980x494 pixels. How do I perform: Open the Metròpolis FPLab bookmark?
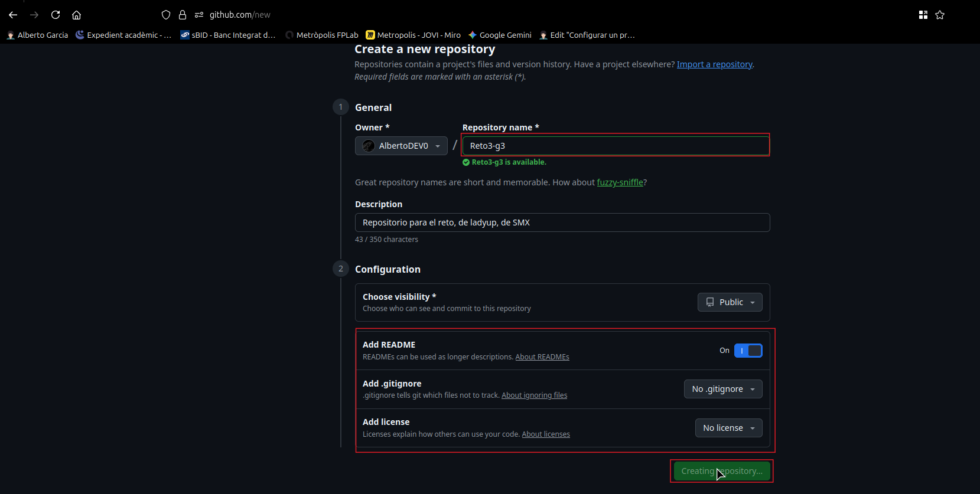322,35
